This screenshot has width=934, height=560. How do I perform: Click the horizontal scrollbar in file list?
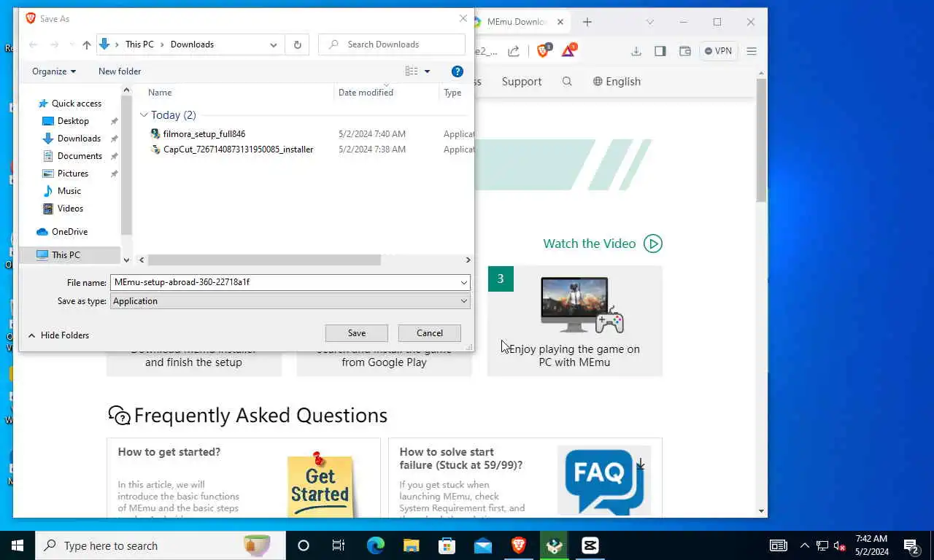pyautogui.click(x=264, y=260)
